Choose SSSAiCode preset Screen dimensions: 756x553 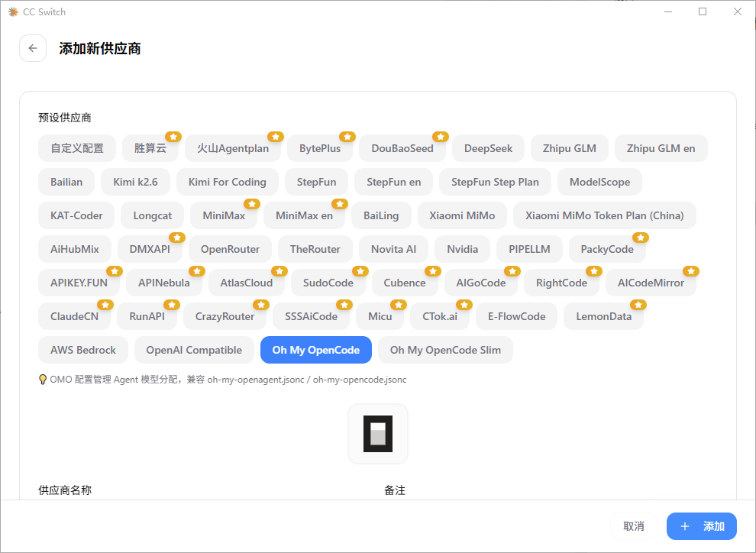[311, 316]
